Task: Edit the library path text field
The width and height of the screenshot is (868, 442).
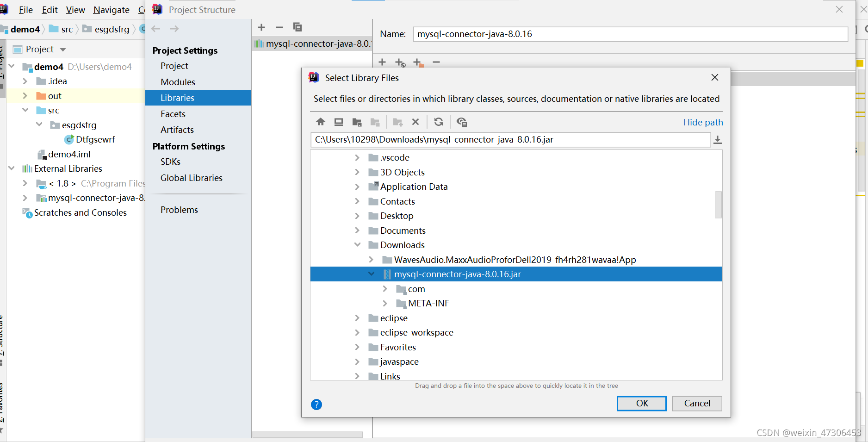Action: [x=511, y=140]
